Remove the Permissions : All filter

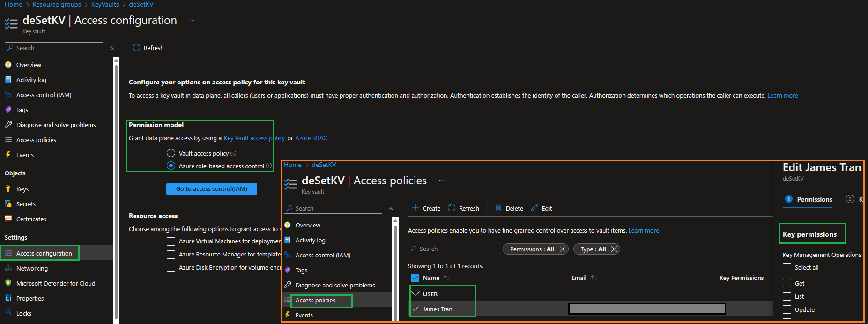[563, 249]
